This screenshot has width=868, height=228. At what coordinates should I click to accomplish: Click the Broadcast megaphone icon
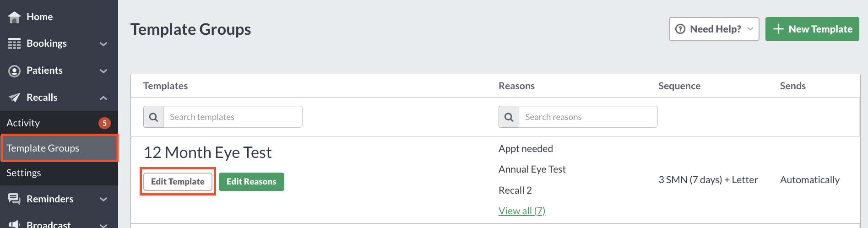14,224
